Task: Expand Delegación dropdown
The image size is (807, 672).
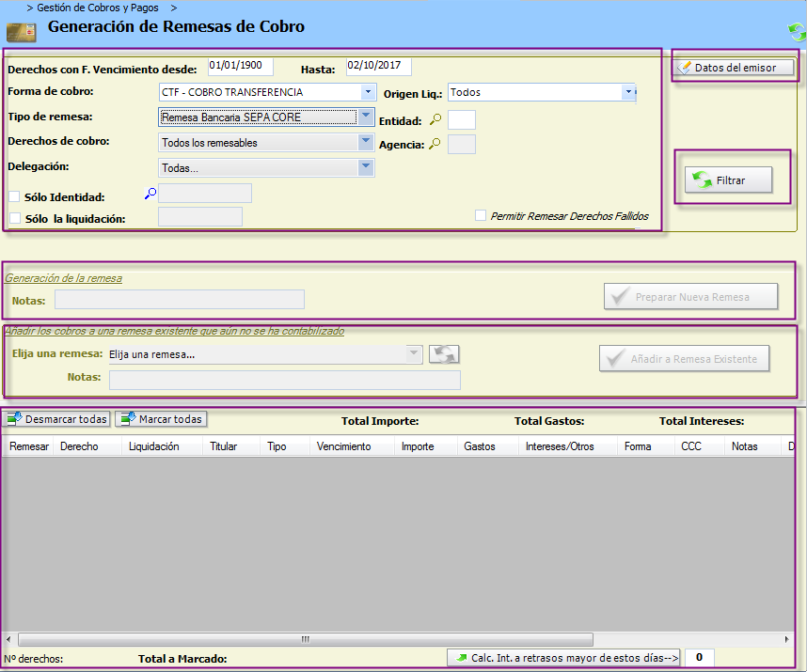Action: pyautogui.click(x=366, y=167)
